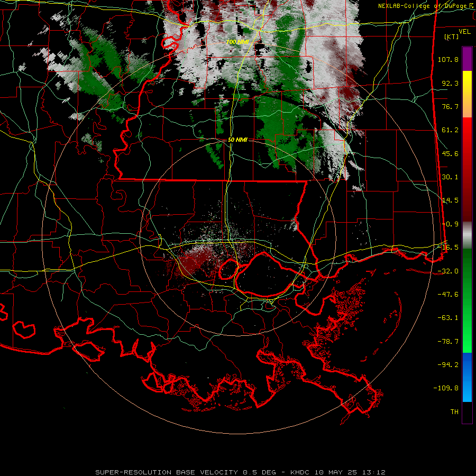Click the -47.6 velocity scale value
Viewport: 476px width, 476px height.
448,295
